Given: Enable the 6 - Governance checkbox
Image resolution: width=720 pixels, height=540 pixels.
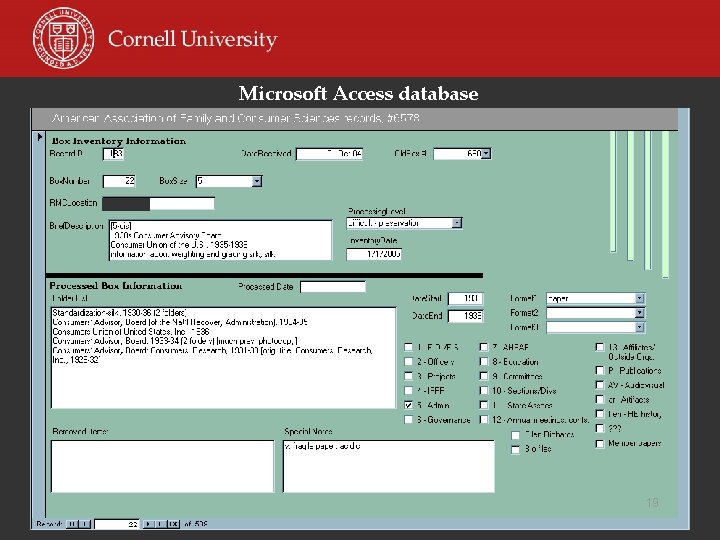Looking at the screenshot, I should pyautogui.click(x=408, y=420).
